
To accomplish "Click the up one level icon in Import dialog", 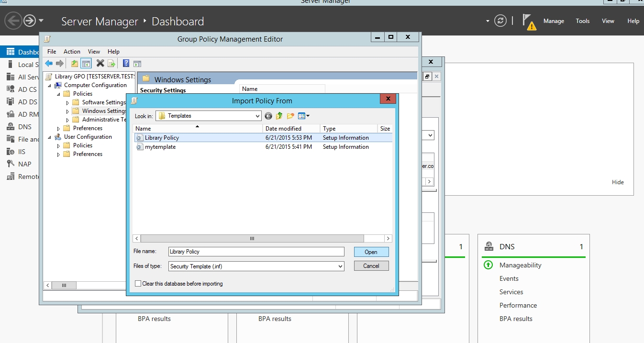I will click(279, 116).
